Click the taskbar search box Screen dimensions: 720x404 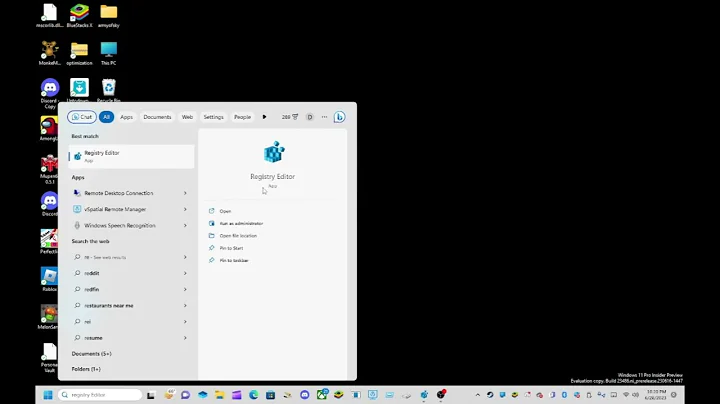click(100, 395)
